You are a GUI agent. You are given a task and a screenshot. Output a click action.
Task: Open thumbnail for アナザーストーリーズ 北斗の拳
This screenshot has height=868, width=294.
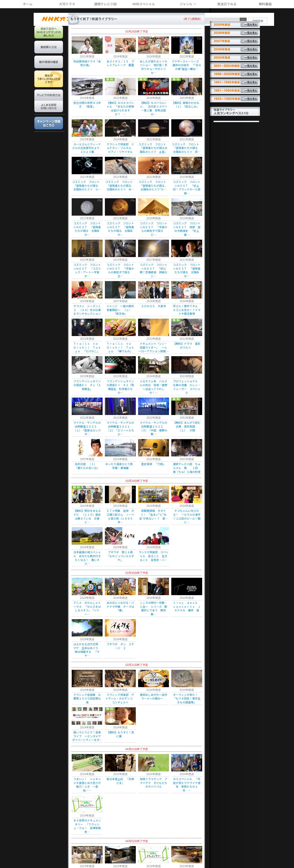(x=187, y=45)
